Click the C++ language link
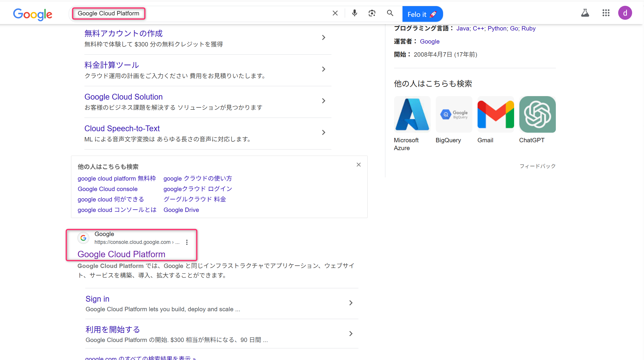Image resolution: width=644 pixels, height=360 pixels. 478,28
